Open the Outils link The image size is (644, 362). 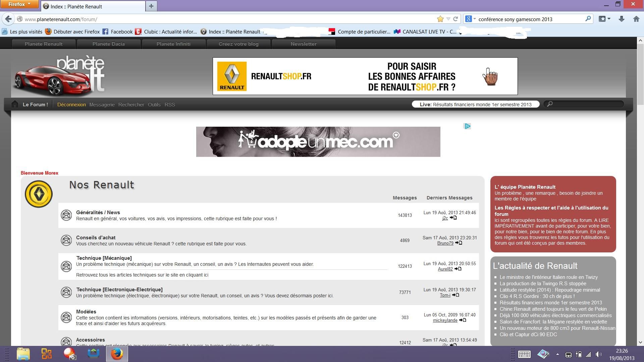(154, 105)
